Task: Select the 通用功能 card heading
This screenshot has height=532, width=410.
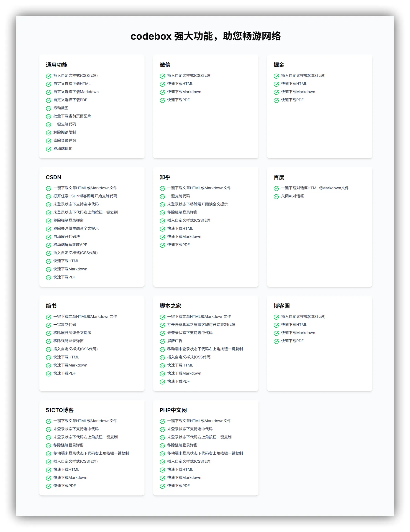Action: click(x=56, y=65)
